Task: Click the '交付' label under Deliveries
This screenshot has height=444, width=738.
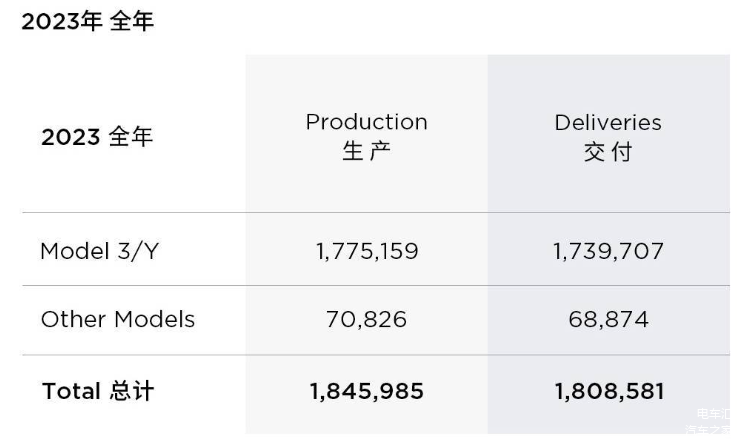Action: (x=608, y=152)
